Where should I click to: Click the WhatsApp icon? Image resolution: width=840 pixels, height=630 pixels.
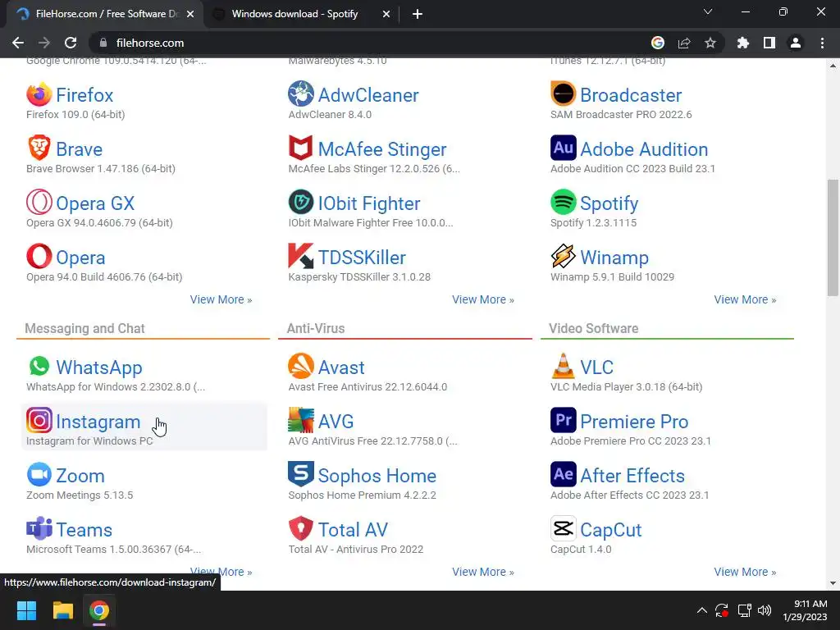pos(39,367)
